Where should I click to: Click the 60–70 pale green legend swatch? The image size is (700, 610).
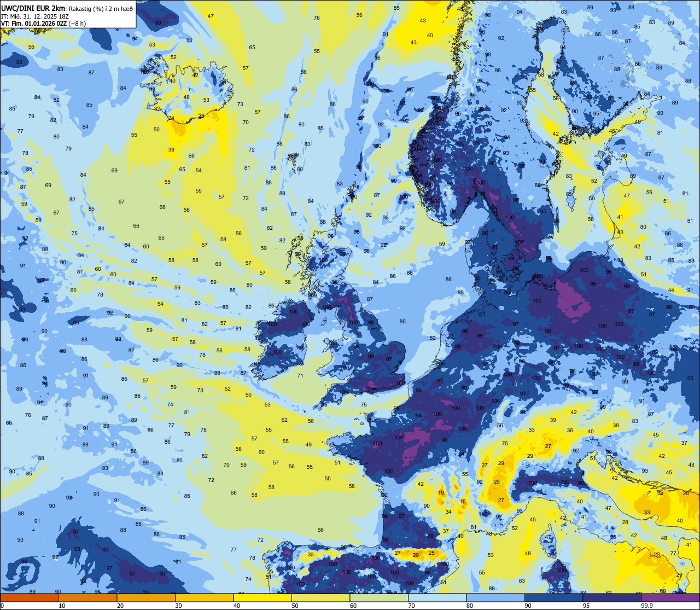coord(379,597)
